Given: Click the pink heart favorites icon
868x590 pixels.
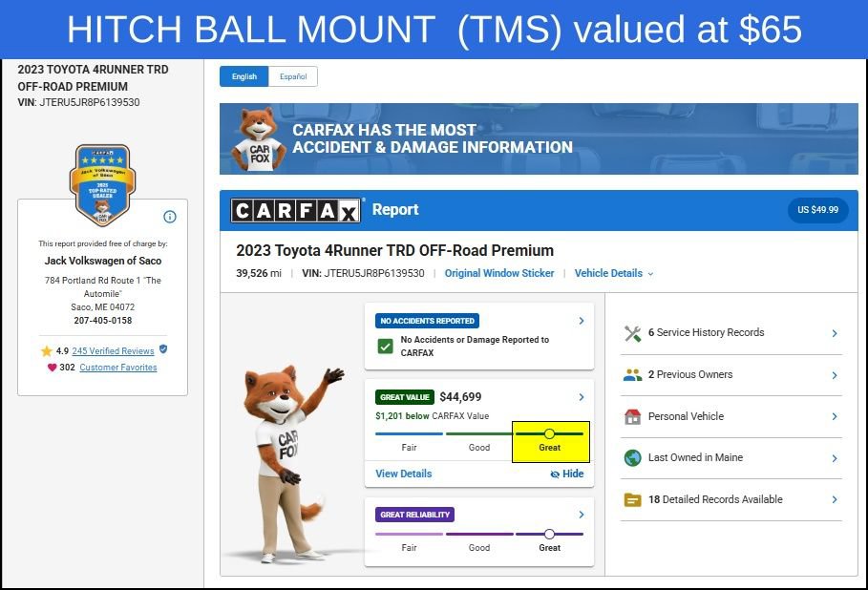Looking at the screenshot, I should [x=52, y=367].
